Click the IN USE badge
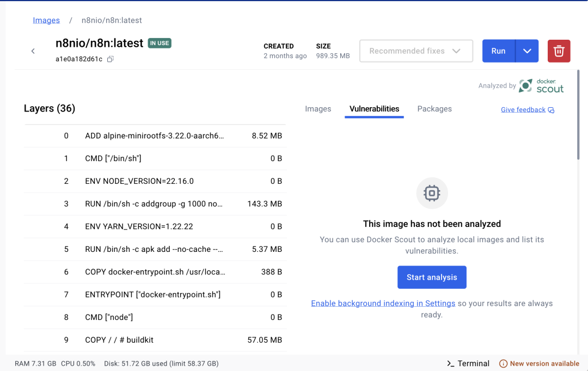The image size is (588, 371). tap(160, 43)
